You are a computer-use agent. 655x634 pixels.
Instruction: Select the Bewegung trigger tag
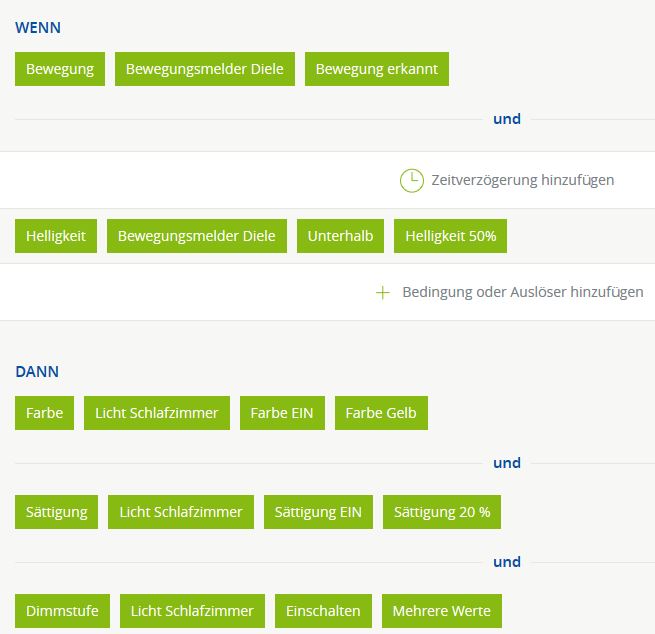tap(60, 69)
